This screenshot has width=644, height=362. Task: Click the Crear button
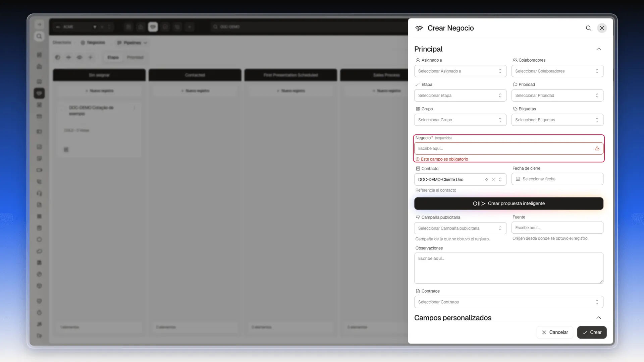pos(592,333)
